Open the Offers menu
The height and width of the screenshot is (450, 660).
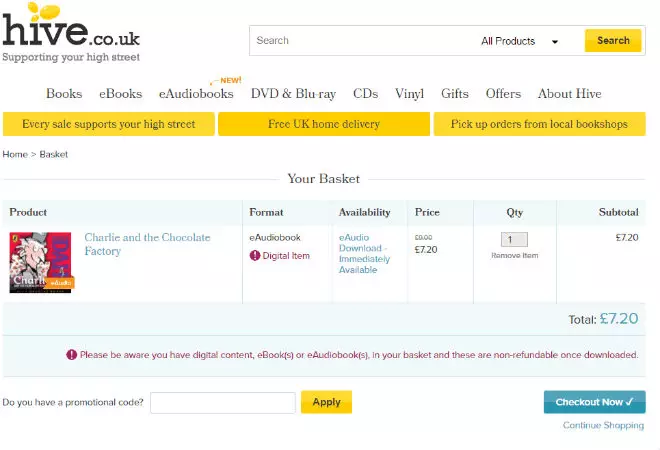pyautogui.click(x=503, y=93)
